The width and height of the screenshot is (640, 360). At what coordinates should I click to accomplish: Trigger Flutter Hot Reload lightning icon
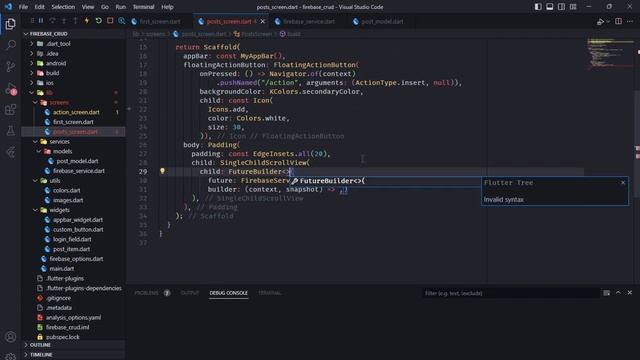[87, 21]
